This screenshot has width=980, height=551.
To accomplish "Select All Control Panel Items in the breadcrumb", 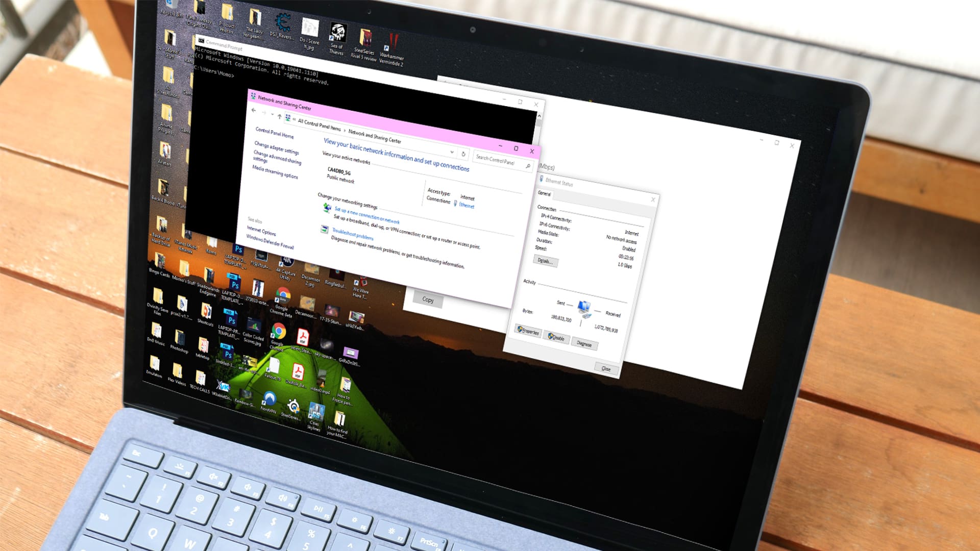I will [x=318, y=124].
